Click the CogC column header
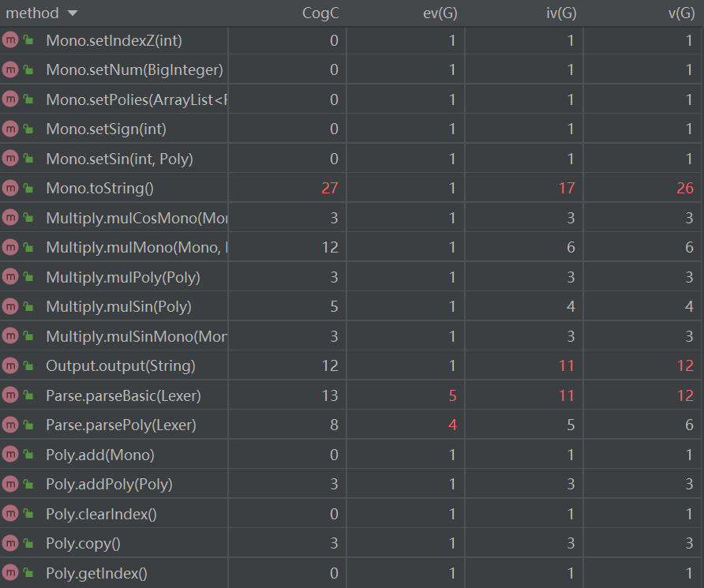The width and height of the screenshot is (704, 588). 320,13
